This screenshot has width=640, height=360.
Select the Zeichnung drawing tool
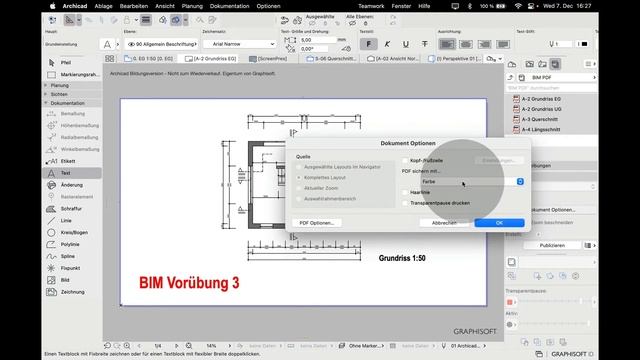(x=72, y=292)
